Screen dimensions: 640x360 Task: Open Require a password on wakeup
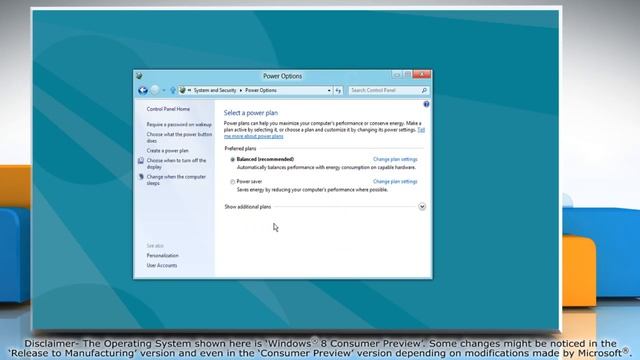(179, 124)
